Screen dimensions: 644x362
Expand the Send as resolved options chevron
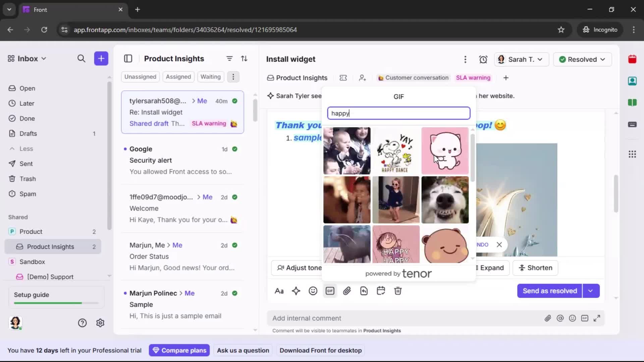click(x=591, y=291)
